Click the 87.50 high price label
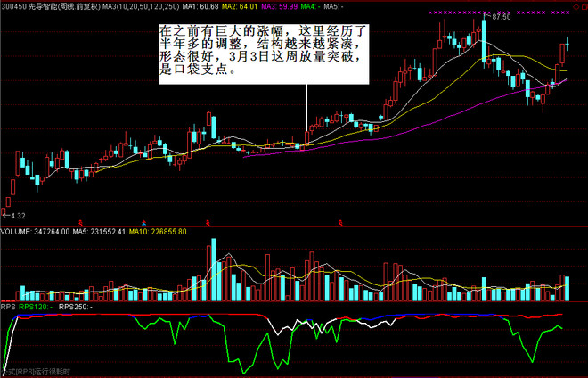Screen dimensions: 588x378 click(x=502, y=17)
